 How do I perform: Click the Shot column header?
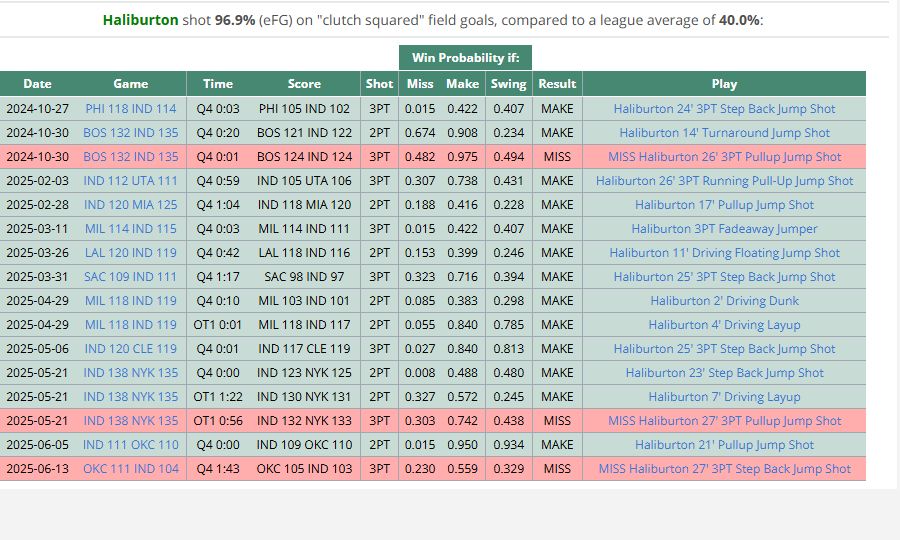pos(379,84)
